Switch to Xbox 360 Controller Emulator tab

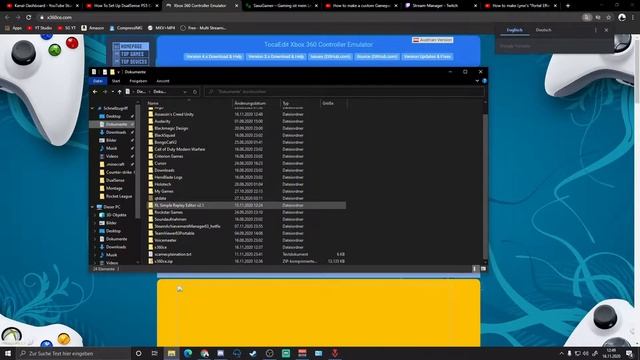199,6
